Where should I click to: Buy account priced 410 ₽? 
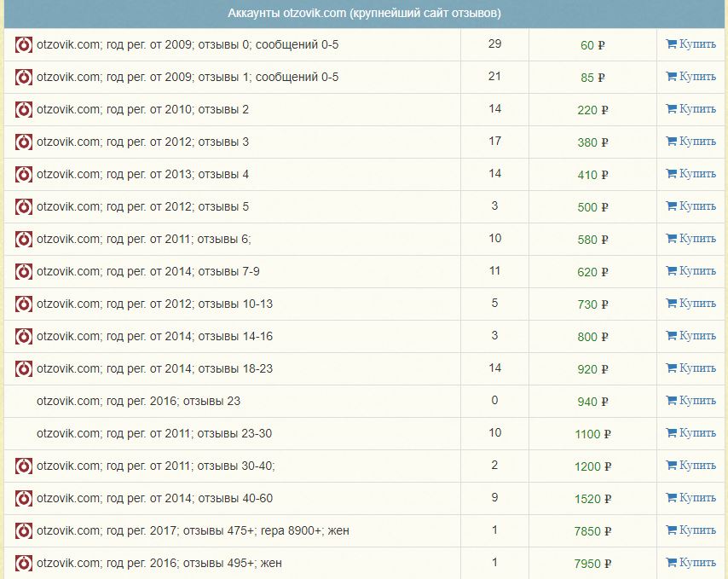[x=690, y=174]
